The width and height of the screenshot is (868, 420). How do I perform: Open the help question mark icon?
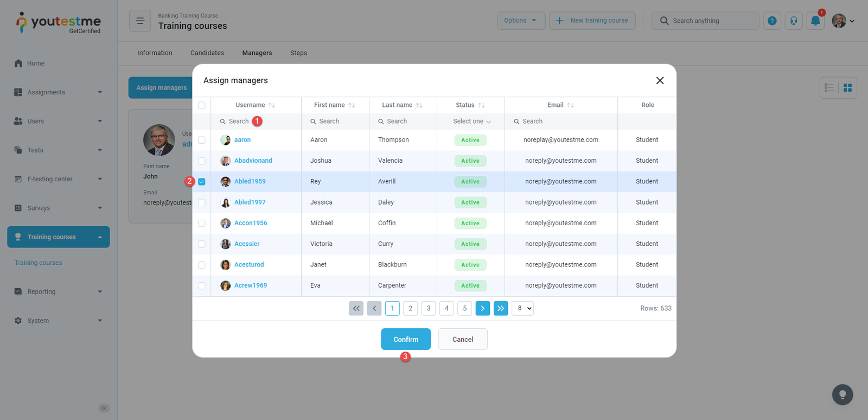tap(772, 21)
